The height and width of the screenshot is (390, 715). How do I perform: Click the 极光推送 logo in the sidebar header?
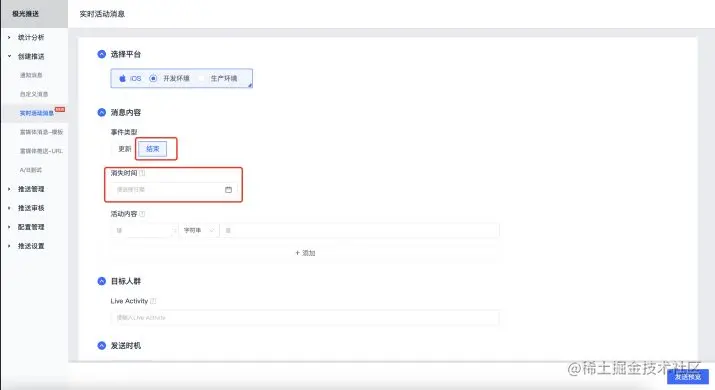[26, 14]
